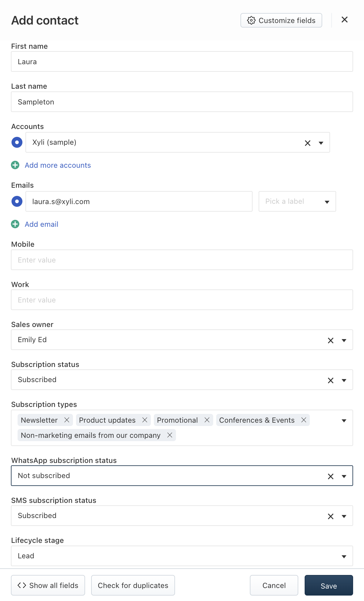Click the email address input field
364x601 pixels.
point(139,201)
